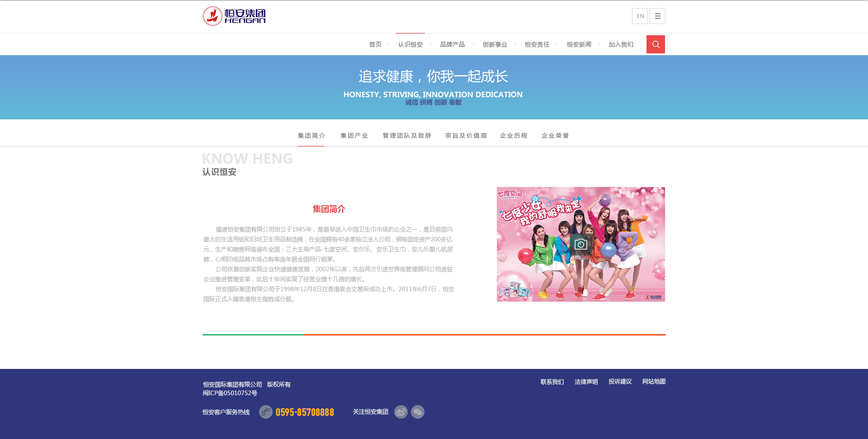Image resolution: width=868 pixels, height=439 pixels.
Task: Click the 恒安客户服务热线 footer label
Action: click(226, 412)
